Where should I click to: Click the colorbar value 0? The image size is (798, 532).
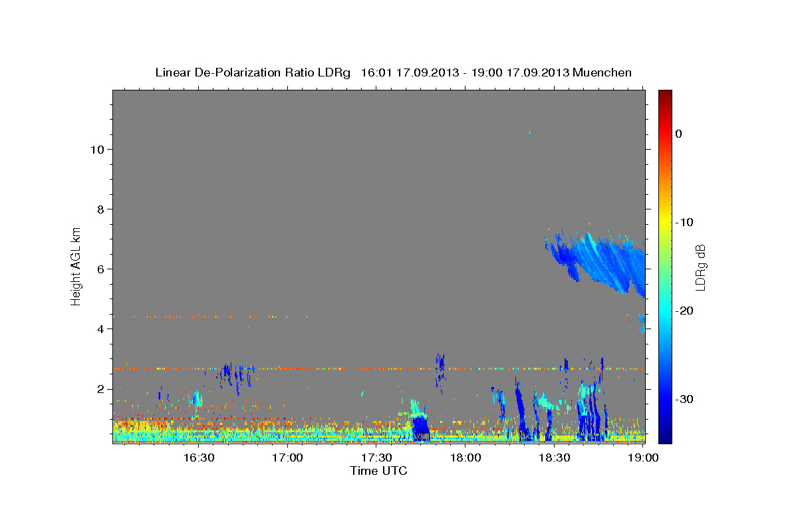point(679,134)
